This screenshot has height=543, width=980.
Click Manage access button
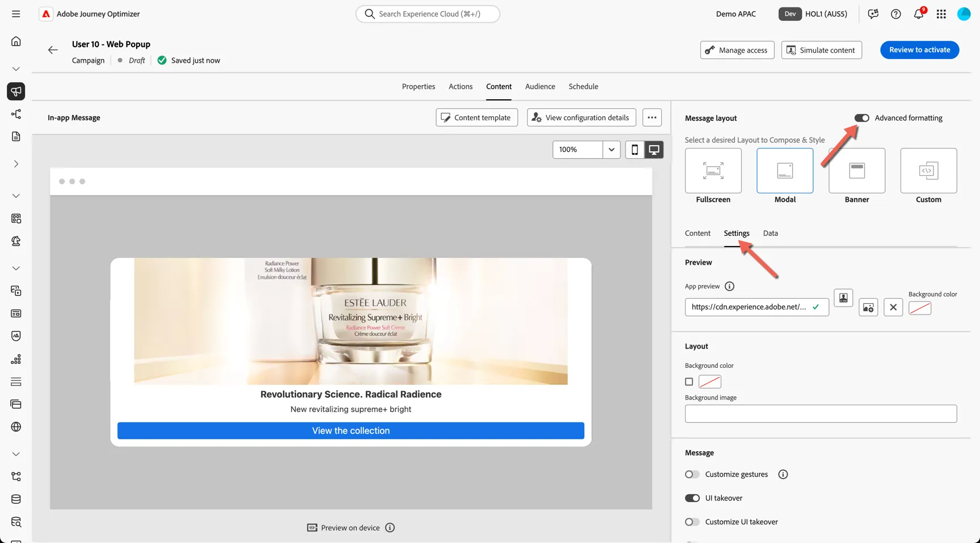[x=737, y=50]
